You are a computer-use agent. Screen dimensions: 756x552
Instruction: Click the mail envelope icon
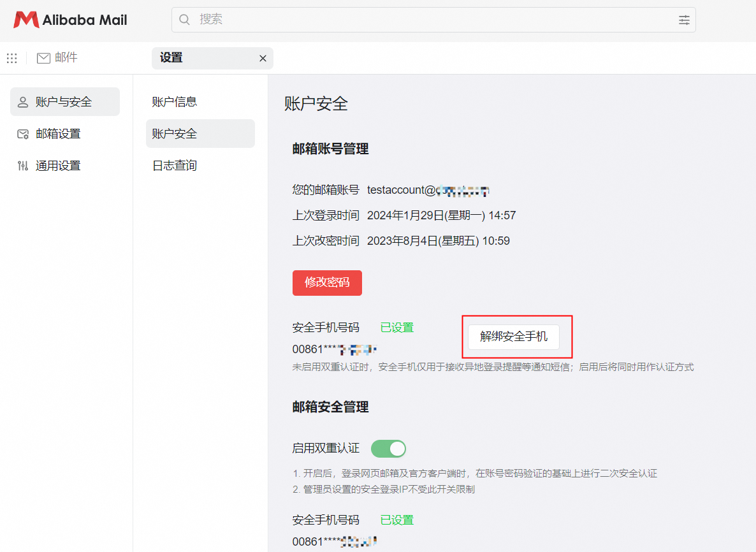pos(43,59)
